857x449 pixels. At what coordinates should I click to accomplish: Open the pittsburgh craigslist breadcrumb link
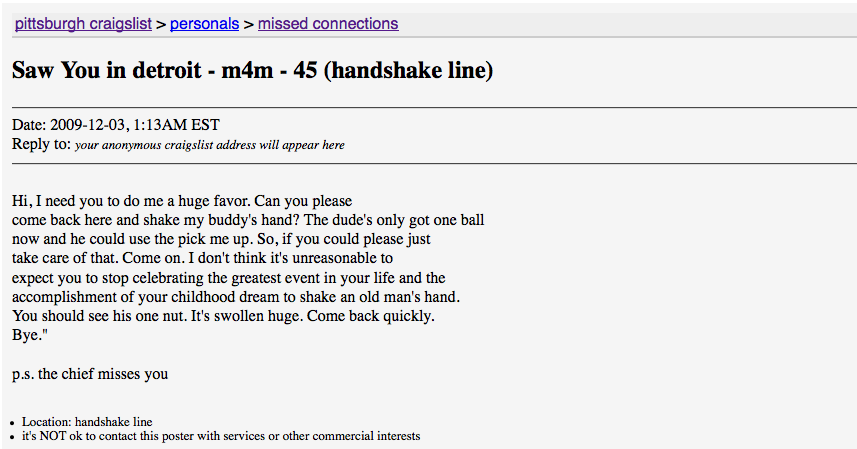[x=83, y=24]
